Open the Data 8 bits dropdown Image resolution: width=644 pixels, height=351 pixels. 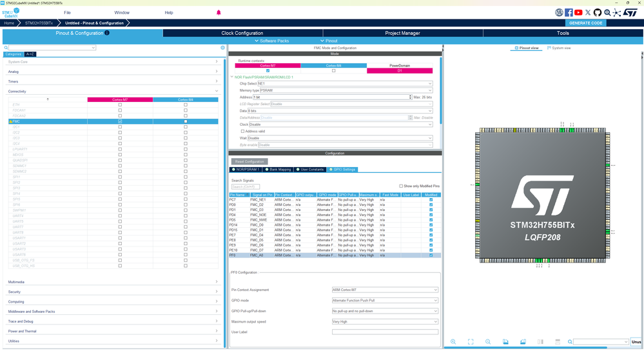coord(340,111)
